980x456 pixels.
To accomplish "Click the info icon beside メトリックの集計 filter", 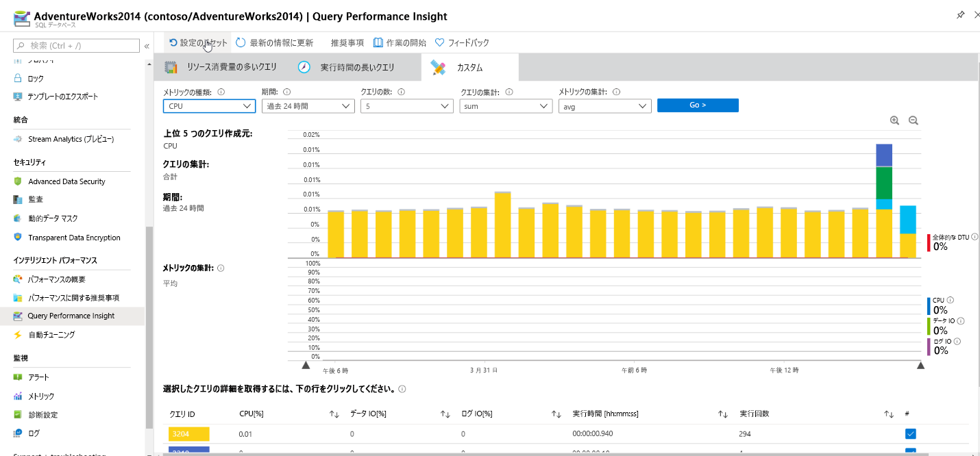I will (x=616, y=92).
